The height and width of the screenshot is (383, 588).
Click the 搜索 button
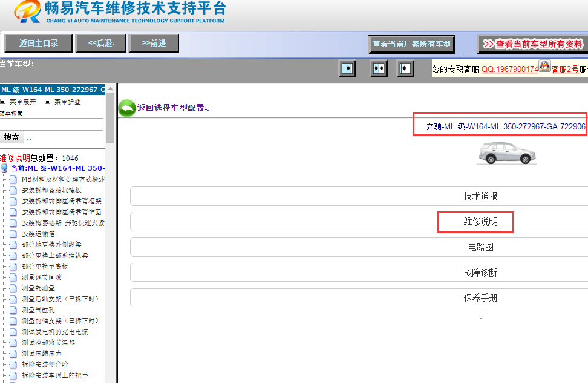click(11, 137)
